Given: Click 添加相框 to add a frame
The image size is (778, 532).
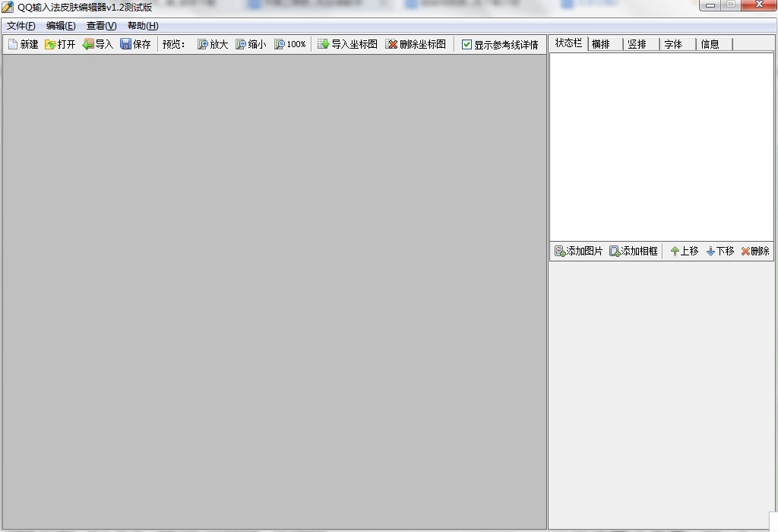Looking at the screenshot, I should [x=634, y=251].
